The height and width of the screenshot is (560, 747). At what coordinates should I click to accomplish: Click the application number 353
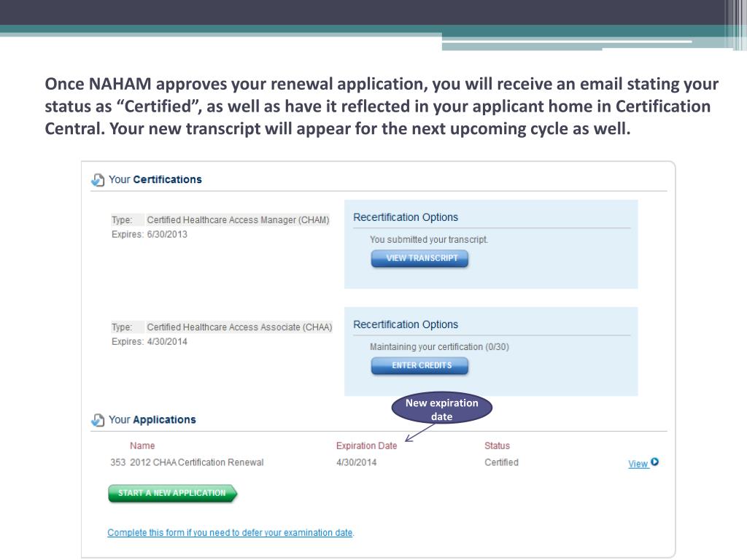[117, 462]
